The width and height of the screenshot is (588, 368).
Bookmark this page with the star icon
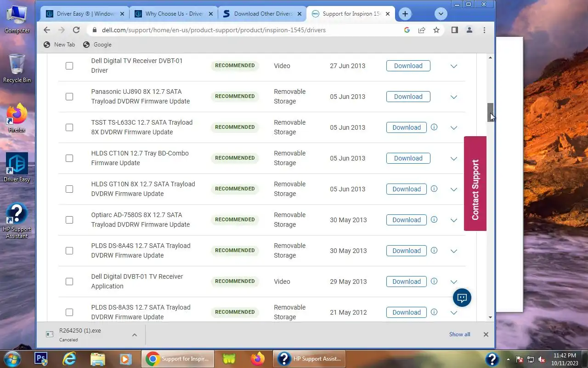tap(436, 30)
